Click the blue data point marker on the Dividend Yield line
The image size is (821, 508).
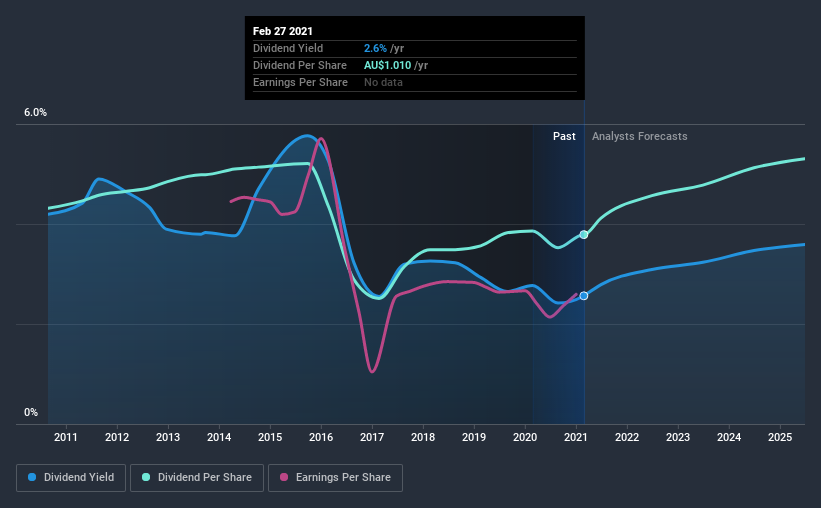point(584,296)
